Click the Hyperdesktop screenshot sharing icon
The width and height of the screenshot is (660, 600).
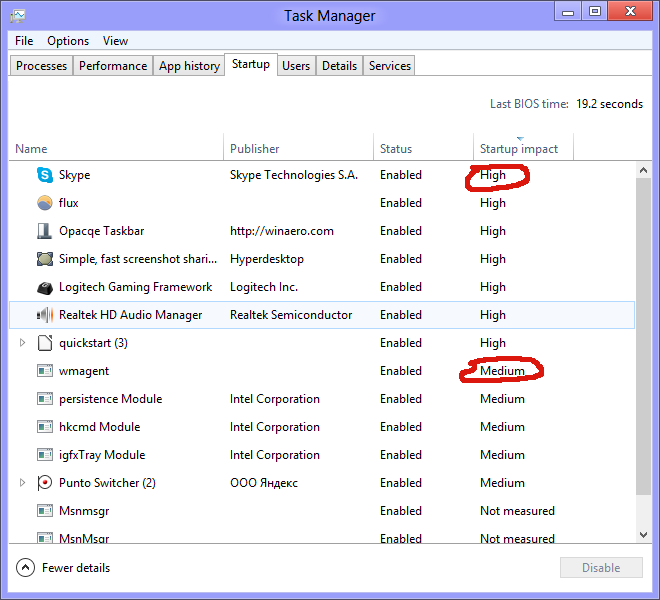[x=45, y=259]
